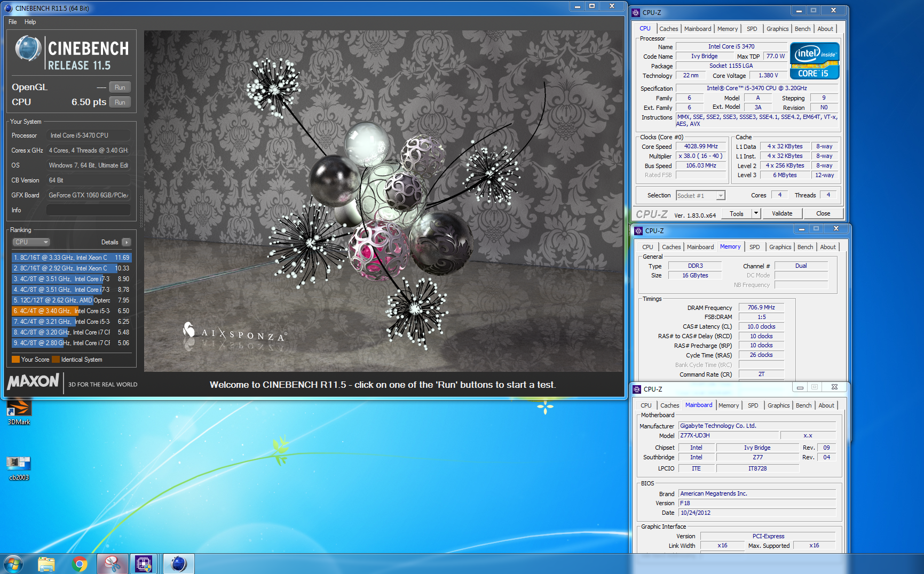Image resolution: width=924 pixels, height=574 pixels.
Task: Click the DRAM Frequency value 706.9 MHz
Action: (x=761, y=308)
